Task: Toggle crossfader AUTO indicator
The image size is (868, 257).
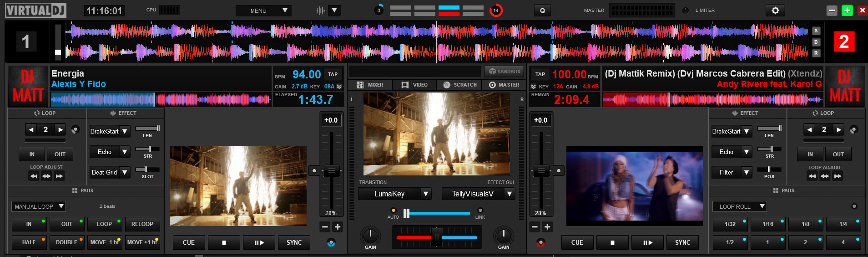Action: point(393,211)
